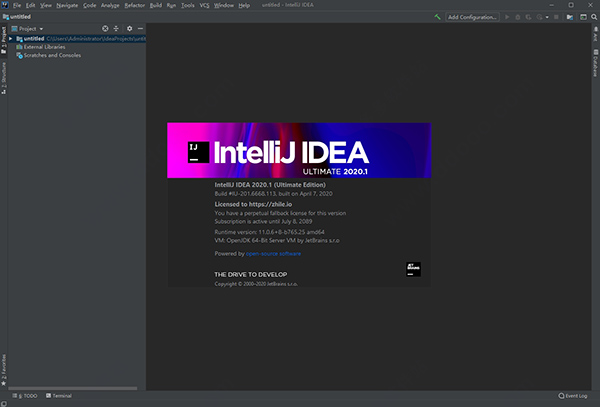This screenshot has height=407, width=600.
Task: Click the Run arrow icon in toolbar
Action: point(507,17)
